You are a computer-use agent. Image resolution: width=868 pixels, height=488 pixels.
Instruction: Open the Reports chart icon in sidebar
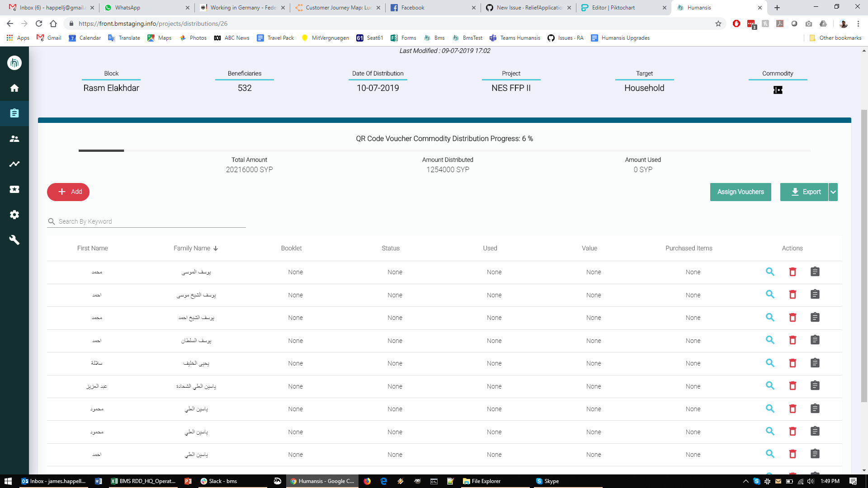(14, 164)
